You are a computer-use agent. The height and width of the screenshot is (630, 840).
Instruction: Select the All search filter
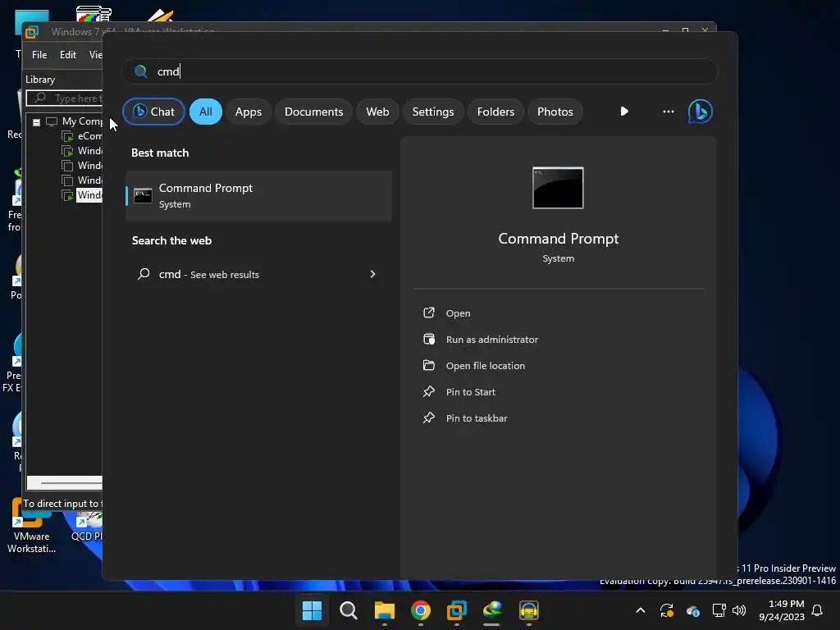point(206,112)
